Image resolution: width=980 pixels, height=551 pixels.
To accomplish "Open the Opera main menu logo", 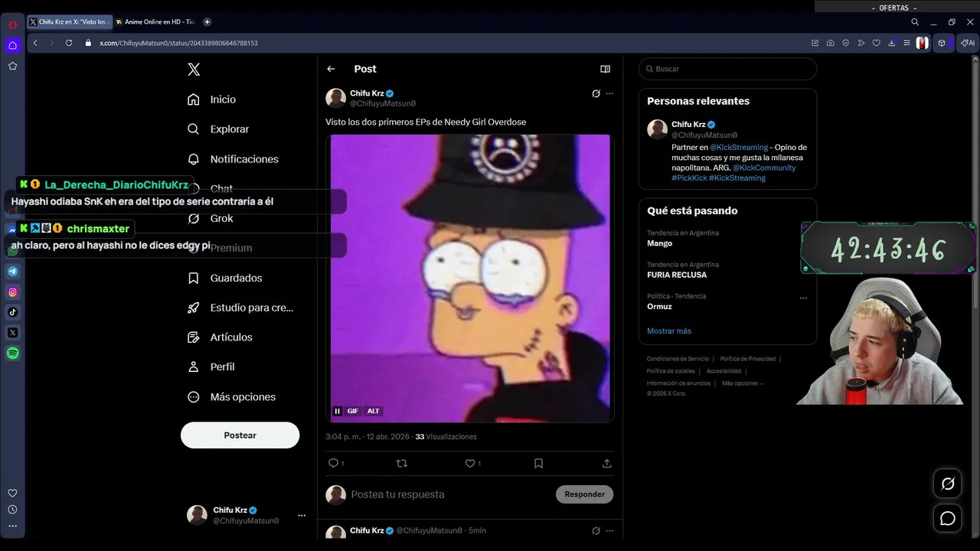I will pyautogui.click(x=13, y=24).
